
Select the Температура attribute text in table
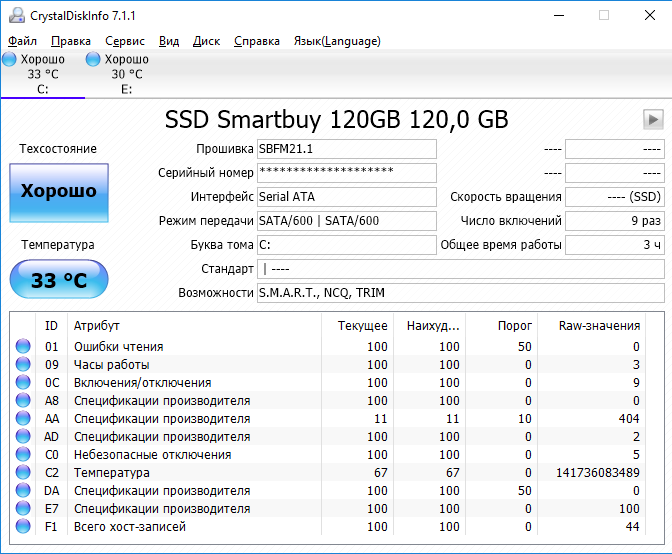[x=111, y=473]
